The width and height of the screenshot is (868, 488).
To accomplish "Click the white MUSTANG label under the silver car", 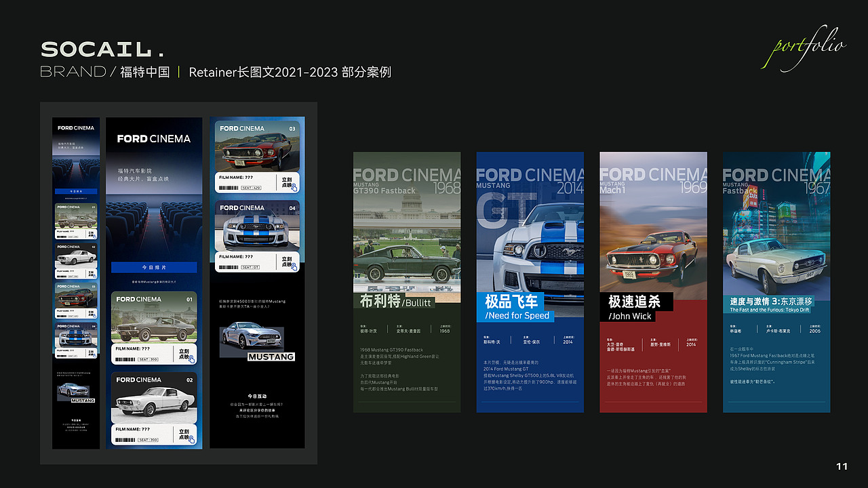I will 271,357.
